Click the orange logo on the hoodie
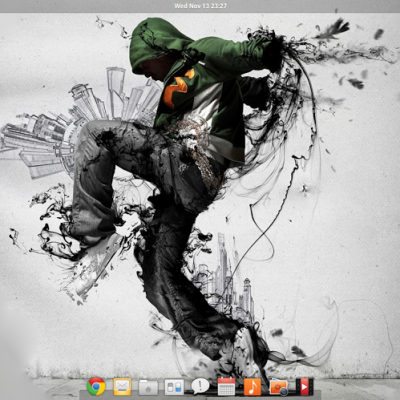400x400 pixels. click(177, 88)
